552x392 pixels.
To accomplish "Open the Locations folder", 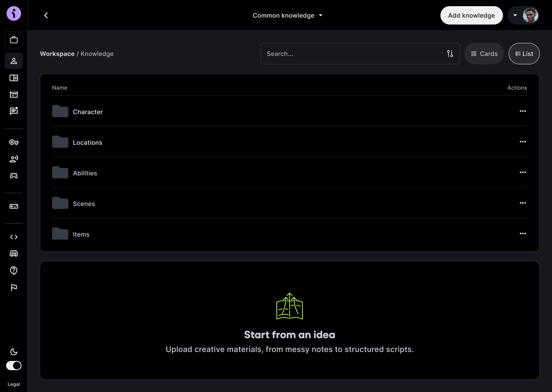I will click(x=87, y=142).
